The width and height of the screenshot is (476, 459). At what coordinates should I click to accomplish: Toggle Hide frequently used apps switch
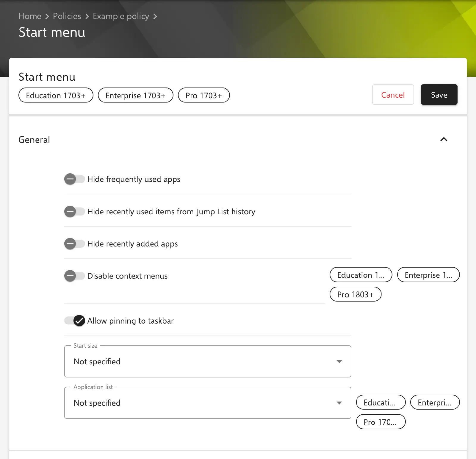click(75, 179)
